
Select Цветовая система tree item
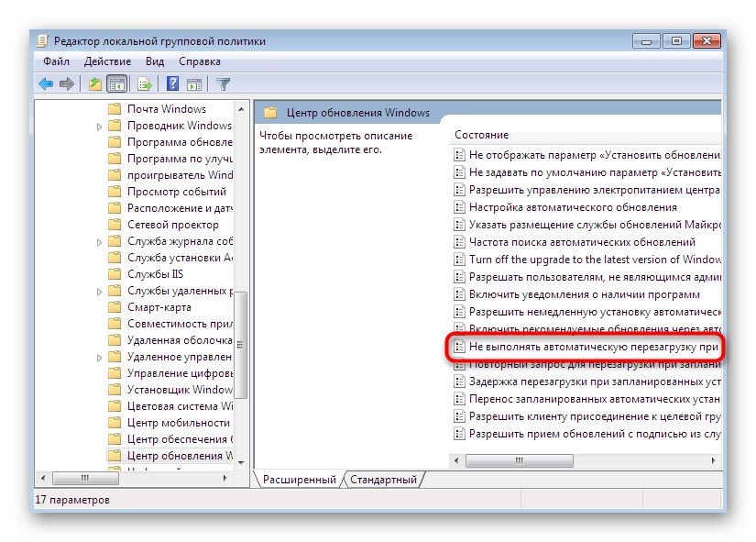[180, 406]
